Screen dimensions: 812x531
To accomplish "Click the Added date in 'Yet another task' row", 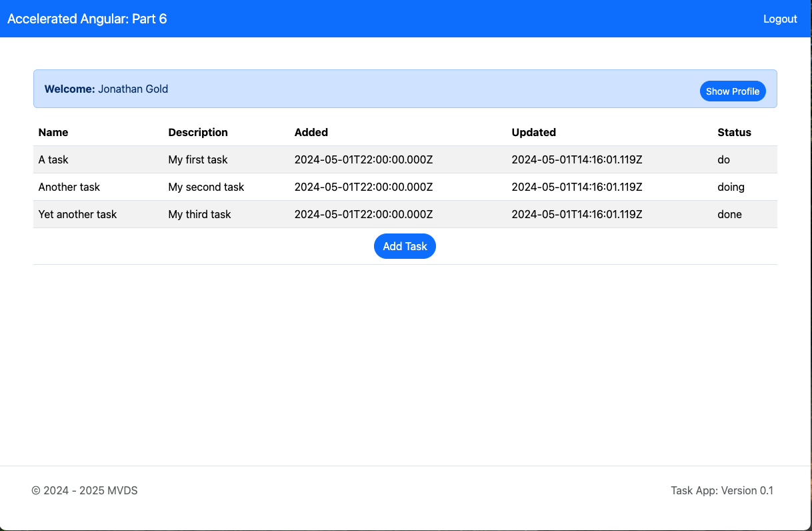I will pos(364,214).
